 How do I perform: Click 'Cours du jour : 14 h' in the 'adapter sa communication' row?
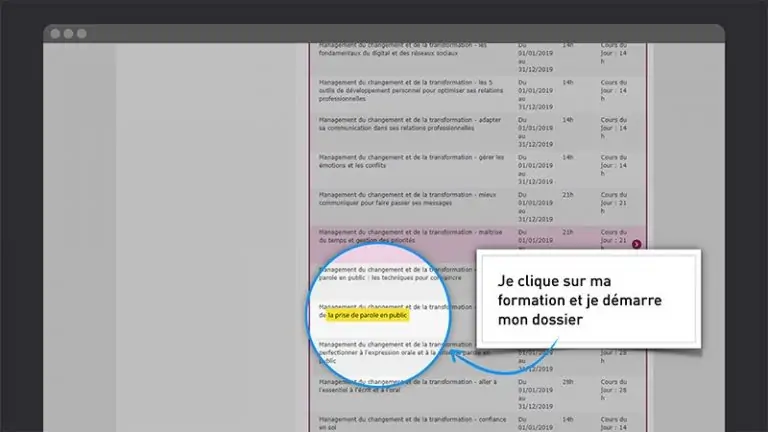[614, 128]
